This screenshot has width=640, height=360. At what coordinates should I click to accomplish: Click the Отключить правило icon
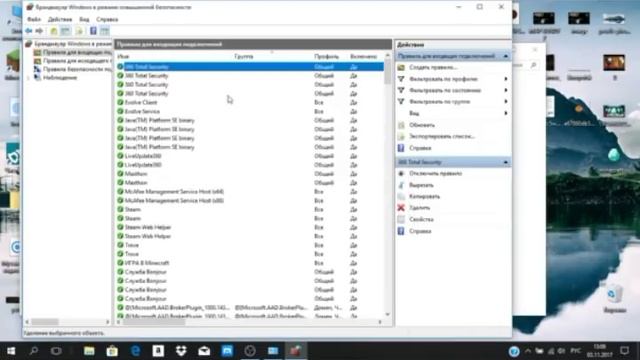click(401, 173)
